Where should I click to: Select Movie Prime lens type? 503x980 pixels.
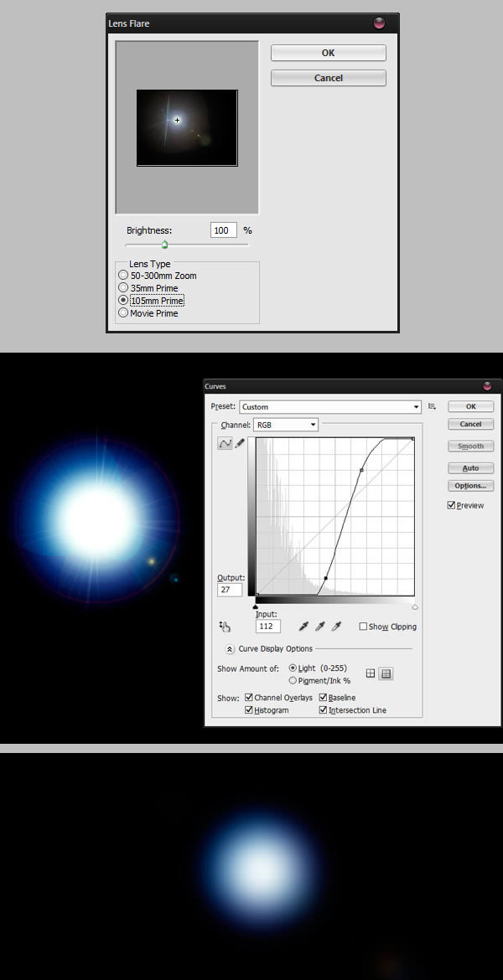point(123,313)
